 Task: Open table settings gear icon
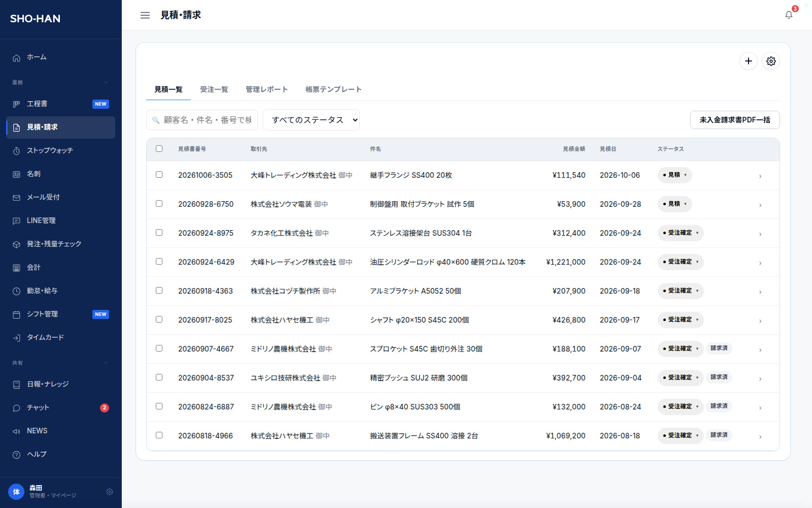771,61
